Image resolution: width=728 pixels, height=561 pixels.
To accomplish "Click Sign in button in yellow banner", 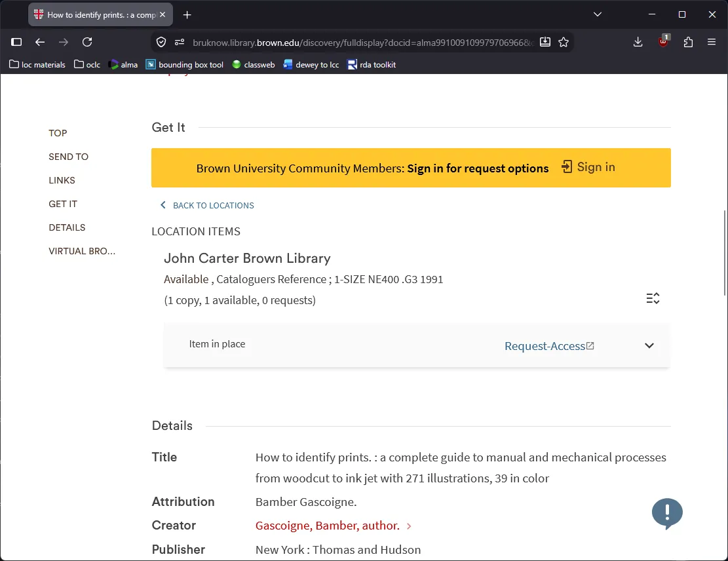I will point(588,166).
